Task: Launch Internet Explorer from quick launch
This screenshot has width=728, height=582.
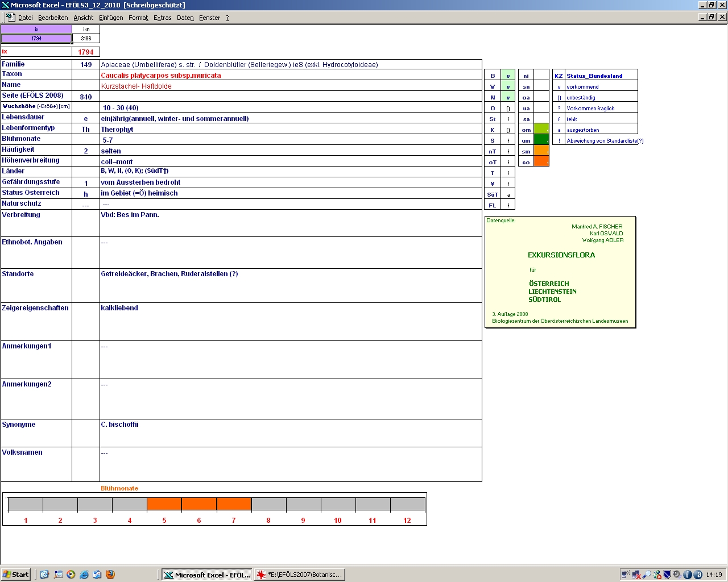Action: [84, 575]
